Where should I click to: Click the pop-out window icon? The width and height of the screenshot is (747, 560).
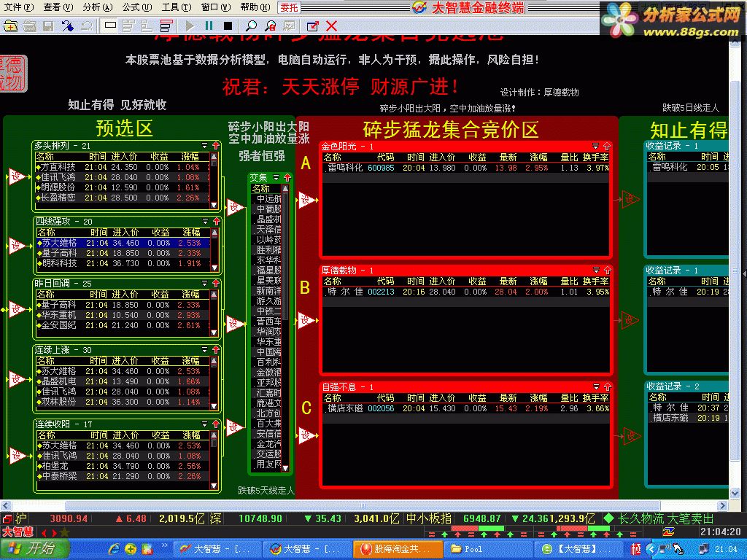(x=312, y=26)
